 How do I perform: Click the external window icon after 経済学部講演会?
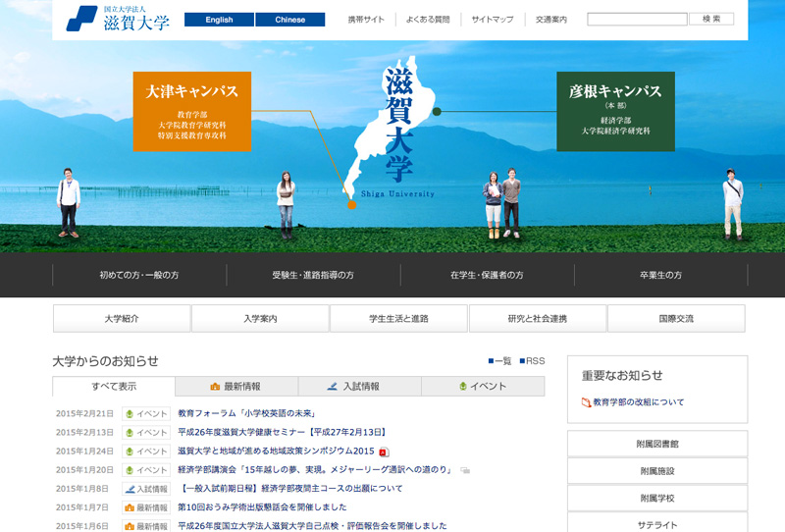[465, 470]
